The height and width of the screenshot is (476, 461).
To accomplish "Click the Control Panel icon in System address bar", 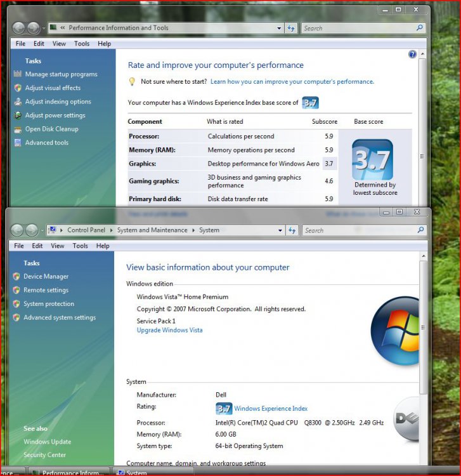I will tap(52, 230).
